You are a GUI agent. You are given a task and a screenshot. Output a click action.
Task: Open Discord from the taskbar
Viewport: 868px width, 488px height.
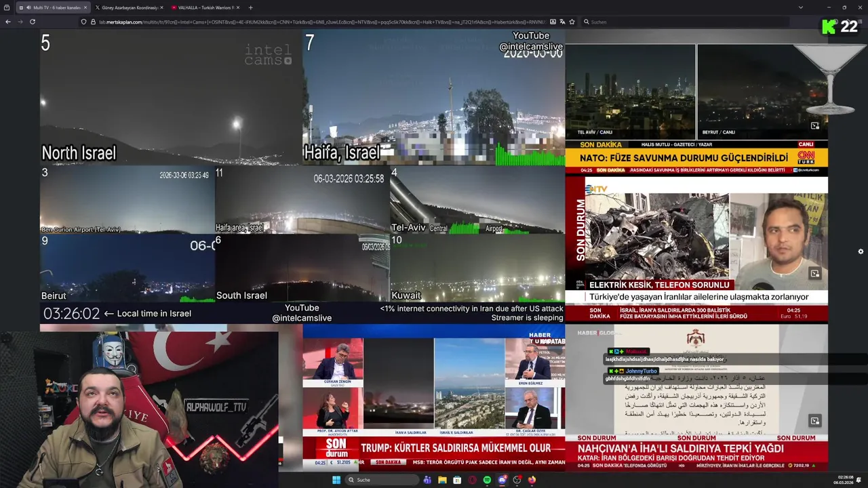click(x=502, y=480)
